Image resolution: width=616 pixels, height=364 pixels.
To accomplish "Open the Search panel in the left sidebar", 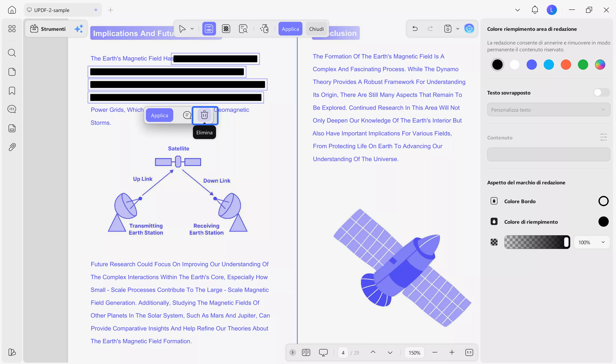I will (12, 53).
